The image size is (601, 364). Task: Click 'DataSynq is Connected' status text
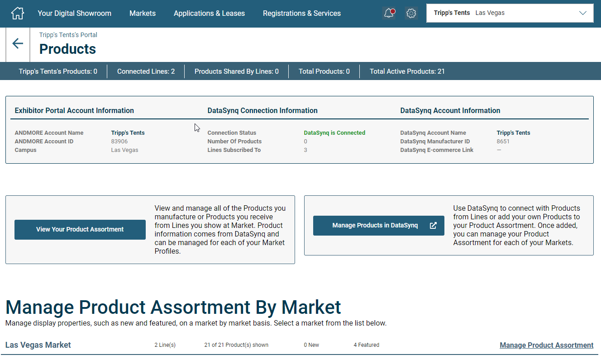pyautogui.click(x=334, y=133)
